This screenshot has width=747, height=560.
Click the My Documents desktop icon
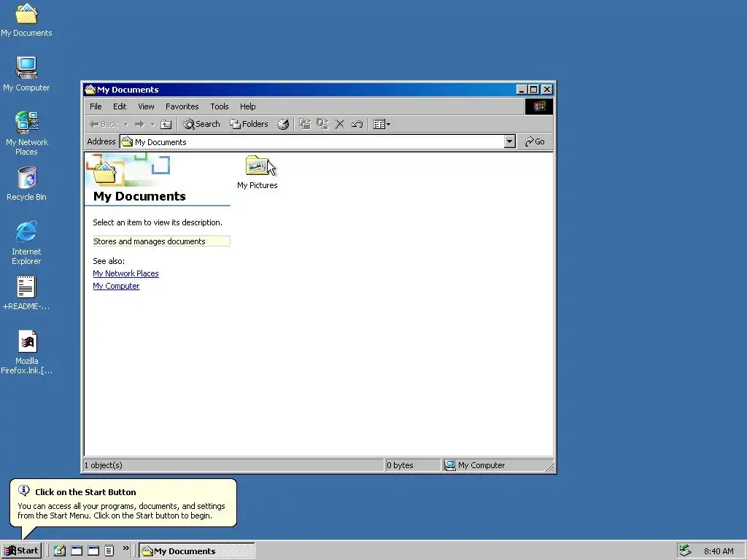(x=26, y=20)
